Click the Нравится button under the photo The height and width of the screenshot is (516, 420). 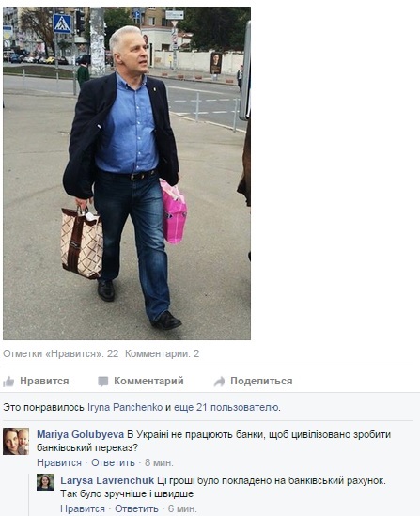point(44,381)
